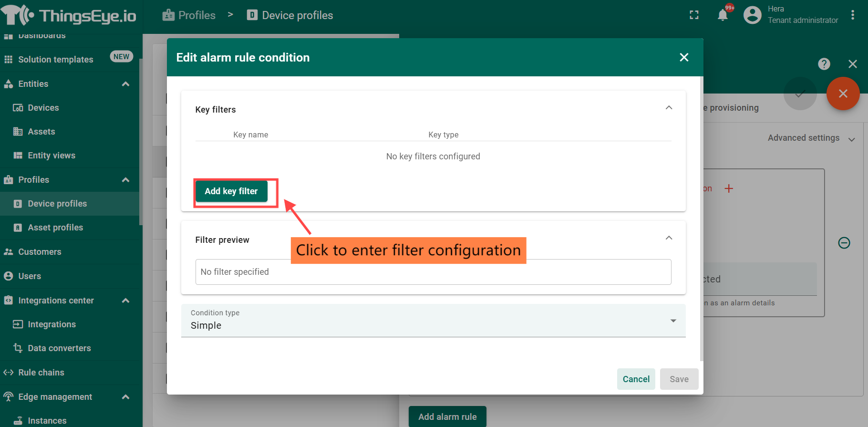Screen dimensions: 868x427
Task: Click the Add alarm rule button
Action: [447, 417]
